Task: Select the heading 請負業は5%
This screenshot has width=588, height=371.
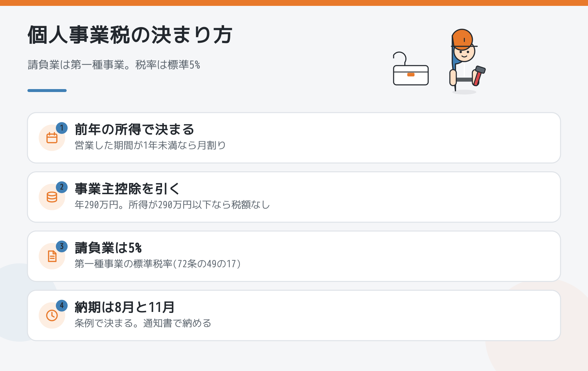Action: 108,248
